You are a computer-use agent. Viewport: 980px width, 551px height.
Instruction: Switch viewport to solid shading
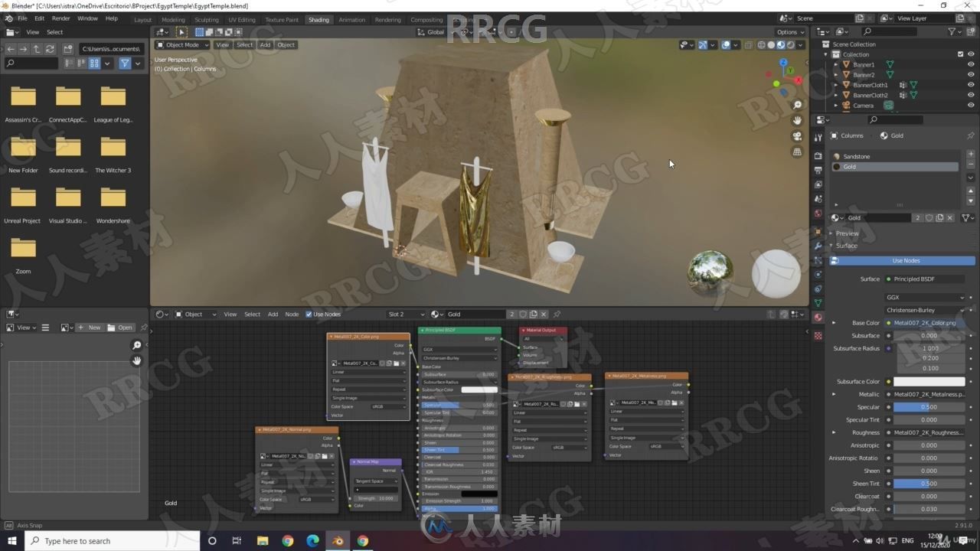tap(771, 44)
